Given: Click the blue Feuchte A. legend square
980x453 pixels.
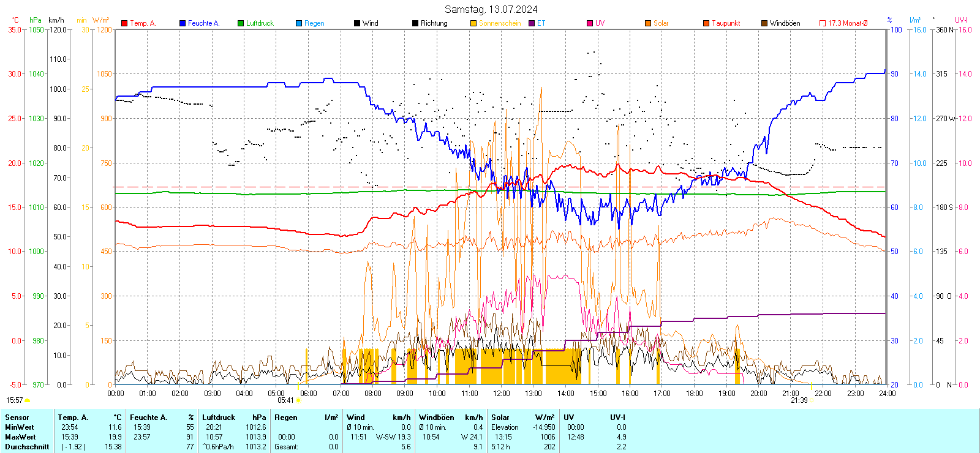Looking at the screenshot, I should [x=183, y=23].
